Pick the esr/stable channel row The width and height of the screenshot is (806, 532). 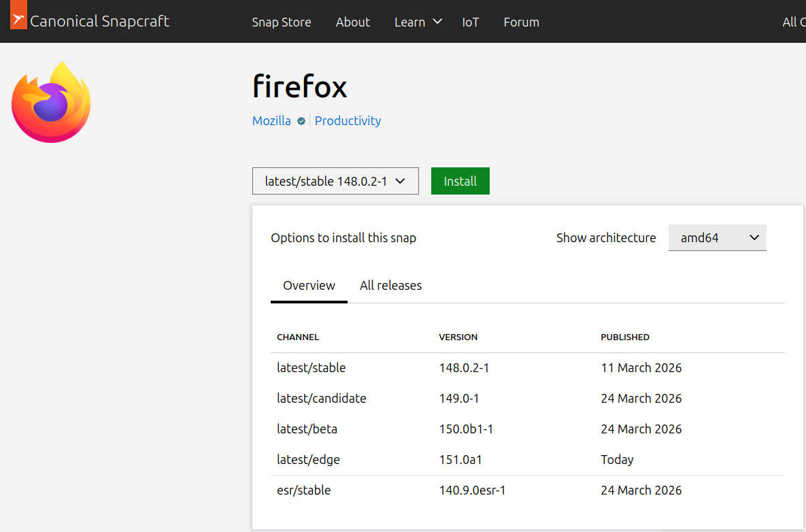pos(303,491)
